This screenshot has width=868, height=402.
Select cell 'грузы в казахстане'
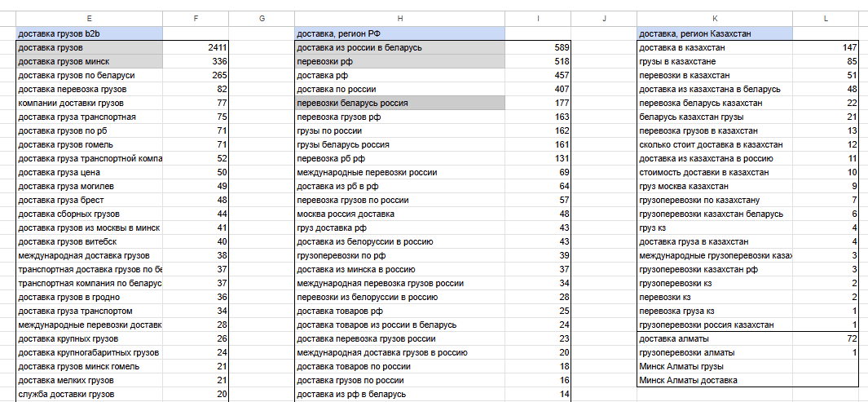click(716, 61)
